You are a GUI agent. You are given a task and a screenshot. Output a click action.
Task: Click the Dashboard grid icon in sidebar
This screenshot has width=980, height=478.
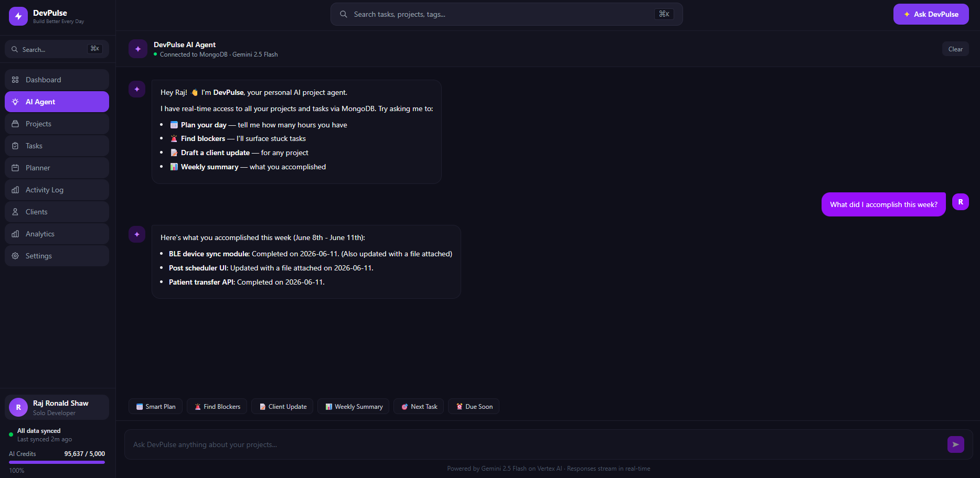click(x=15, y=80)
